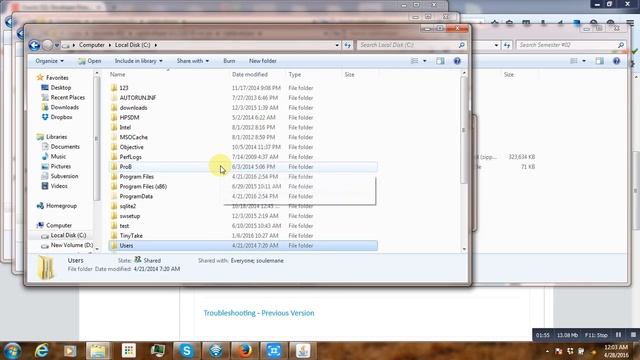Click the refresh button next to address bar
This screenshot has height=360, width=640.
pyautogui.click(x=347, y=45)
